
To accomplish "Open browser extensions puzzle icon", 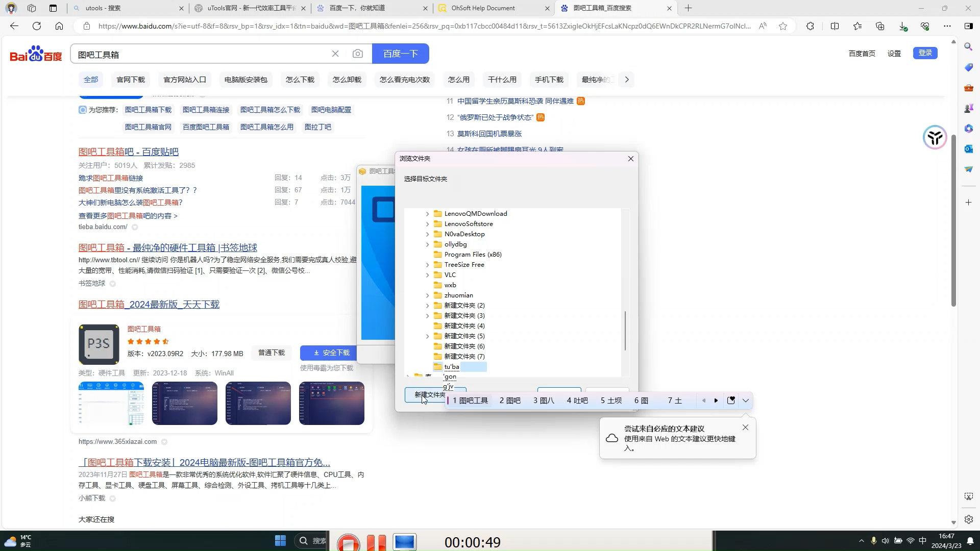I will (810, 26).
